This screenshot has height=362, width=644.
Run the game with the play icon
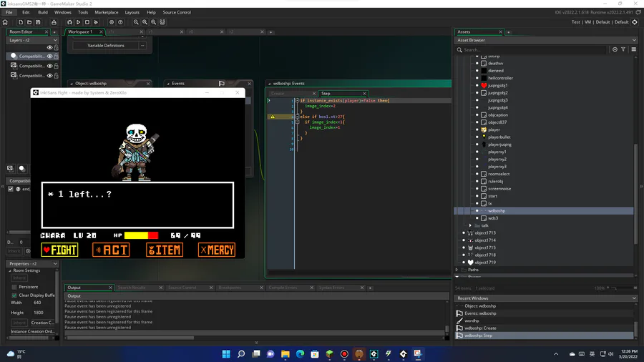pos(78,22)
